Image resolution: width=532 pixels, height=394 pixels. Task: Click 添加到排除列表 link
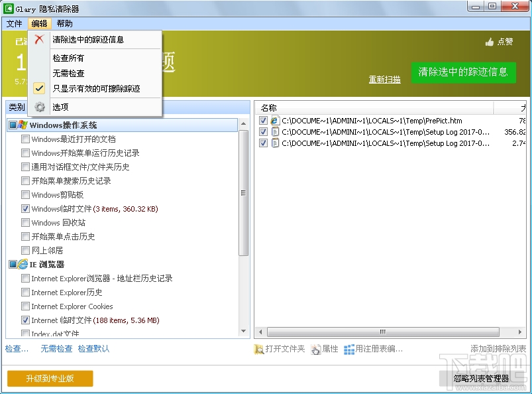pyautogui.click(x=498, y=349)
